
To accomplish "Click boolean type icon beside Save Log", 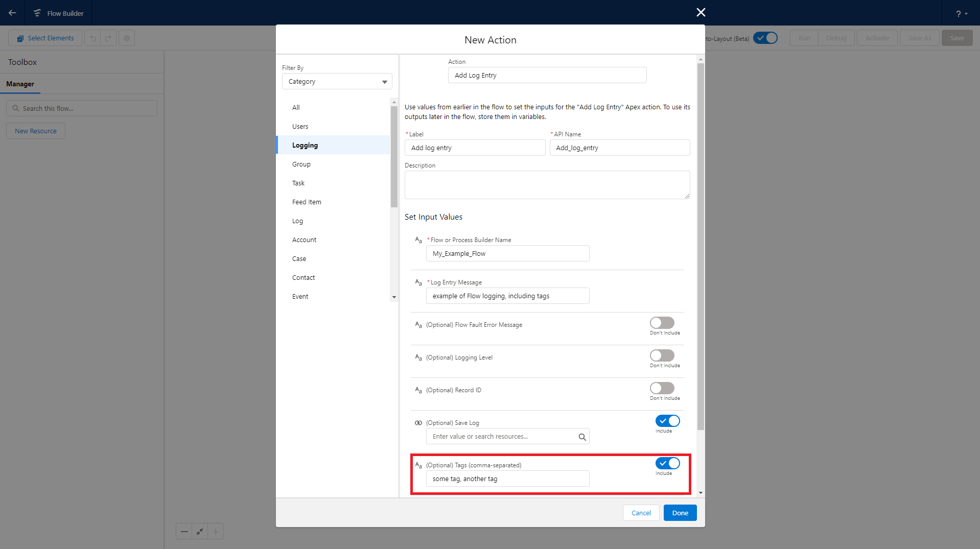I will [418, 423].
